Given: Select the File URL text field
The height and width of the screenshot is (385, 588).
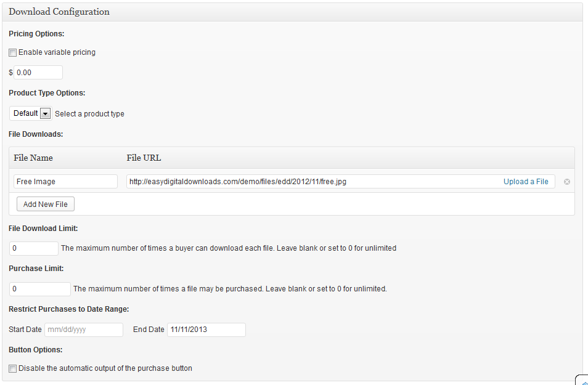Looking at the screenshot, I should [x=311, y=182].
